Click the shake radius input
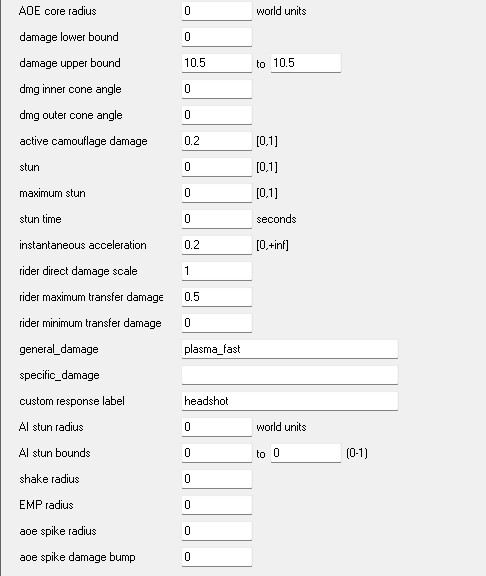Image resolution: width=486 pixels, height=576 pixels. 217,479
